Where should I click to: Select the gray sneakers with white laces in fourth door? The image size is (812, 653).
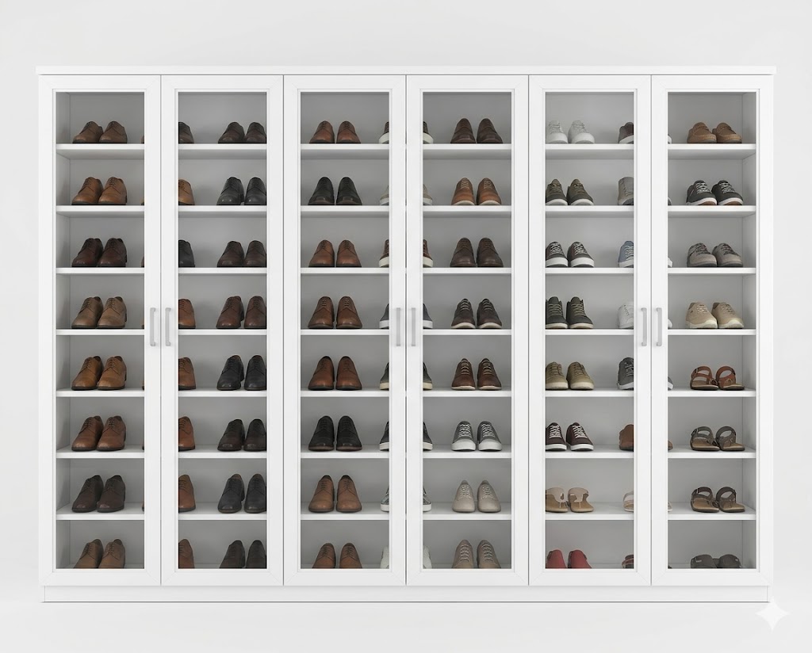(477, 436)
